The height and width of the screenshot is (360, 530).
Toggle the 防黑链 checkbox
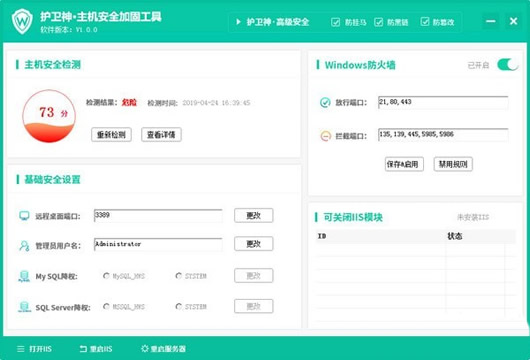tap(379, 22)
